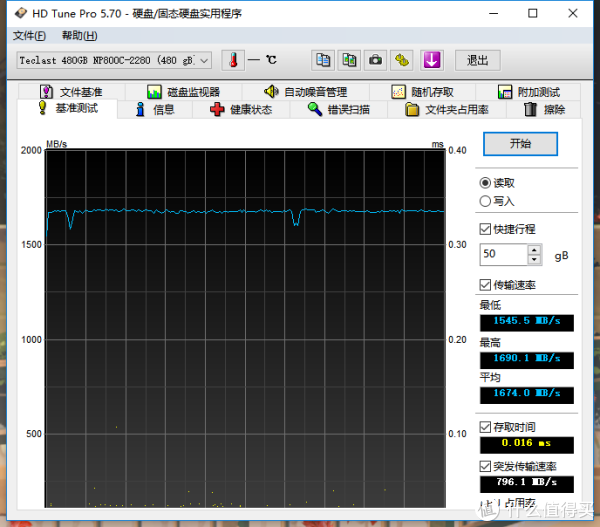This screenshot has height=527, width=600.
Task: Switch to the 随机存取 tab
Action: point(422,92)
